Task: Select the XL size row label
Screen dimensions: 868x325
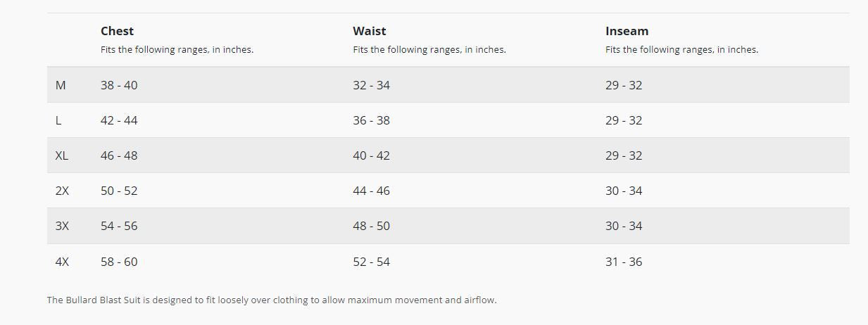Action: coord(62,155)
